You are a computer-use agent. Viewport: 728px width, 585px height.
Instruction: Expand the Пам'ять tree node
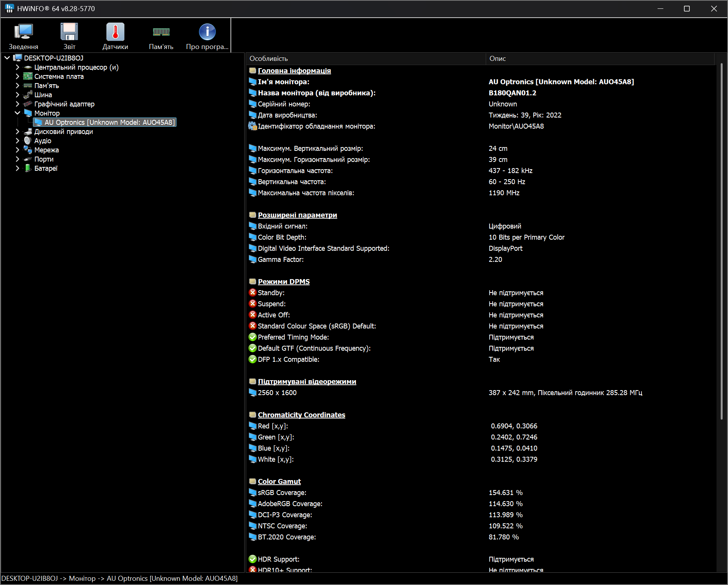coord(17,86)
